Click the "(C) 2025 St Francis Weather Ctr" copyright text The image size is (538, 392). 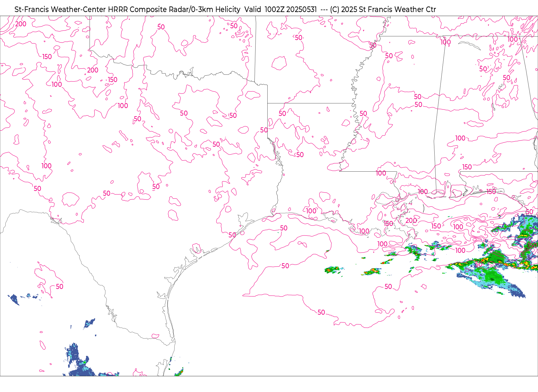coord(383,10)
